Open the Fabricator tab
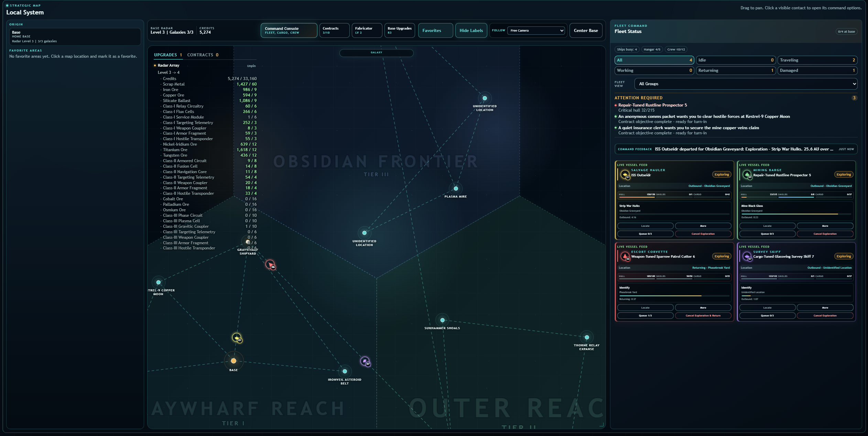Screen dimensions: 868x436 [367, 31]
